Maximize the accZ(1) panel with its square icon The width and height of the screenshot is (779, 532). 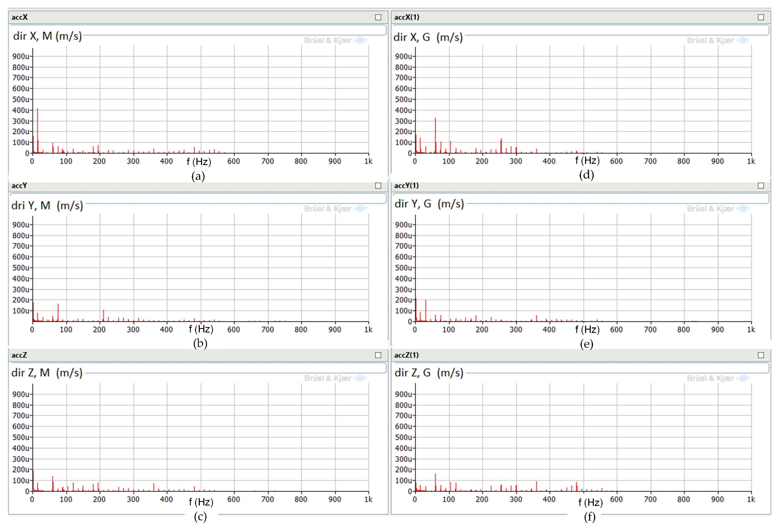coord(761,355)
